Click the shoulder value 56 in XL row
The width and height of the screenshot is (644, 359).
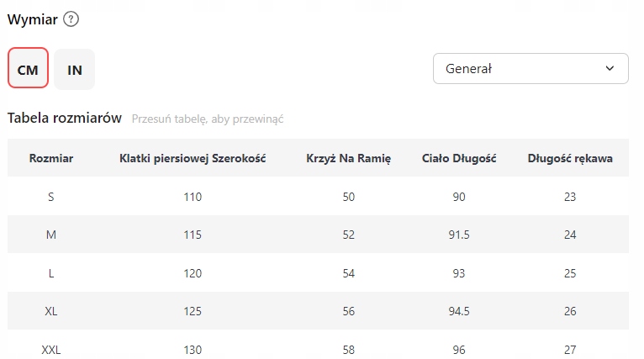click(x=348, y=311)
